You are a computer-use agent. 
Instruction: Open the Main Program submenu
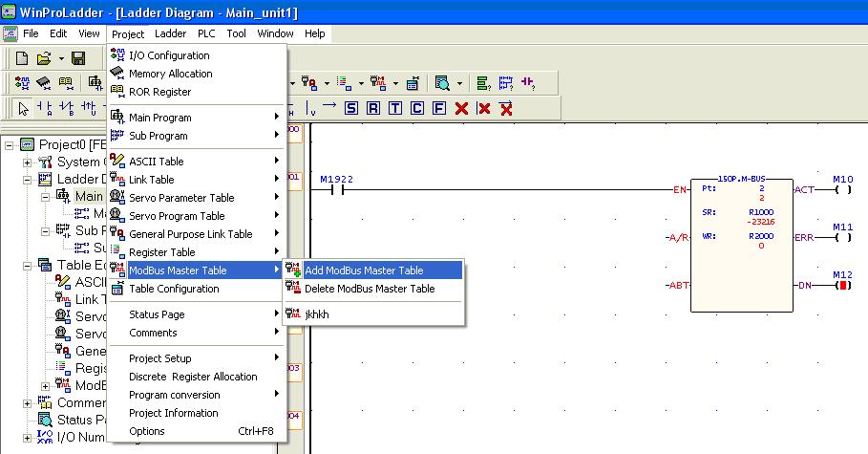coord(197,118)
